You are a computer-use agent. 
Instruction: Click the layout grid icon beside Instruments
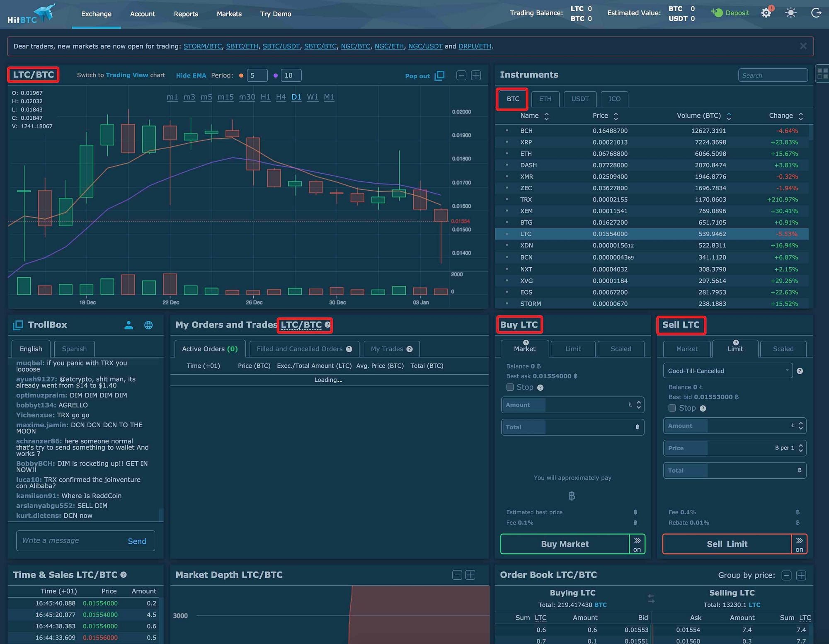(822, 74)
